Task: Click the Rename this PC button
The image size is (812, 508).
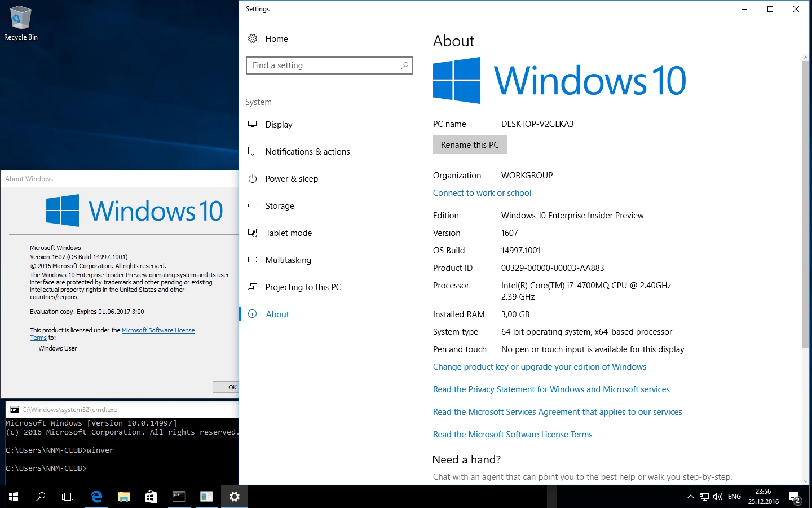Action: 470,144
